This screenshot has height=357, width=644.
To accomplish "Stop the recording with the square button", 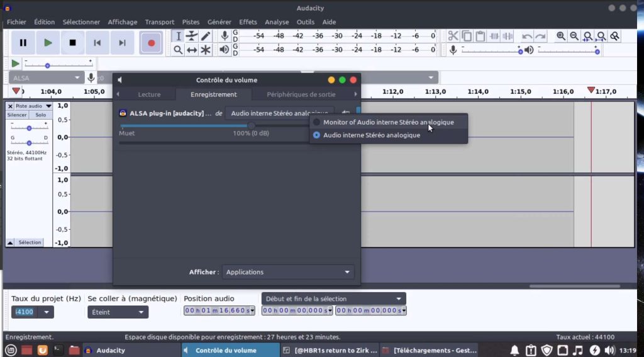I will point(73,43).
